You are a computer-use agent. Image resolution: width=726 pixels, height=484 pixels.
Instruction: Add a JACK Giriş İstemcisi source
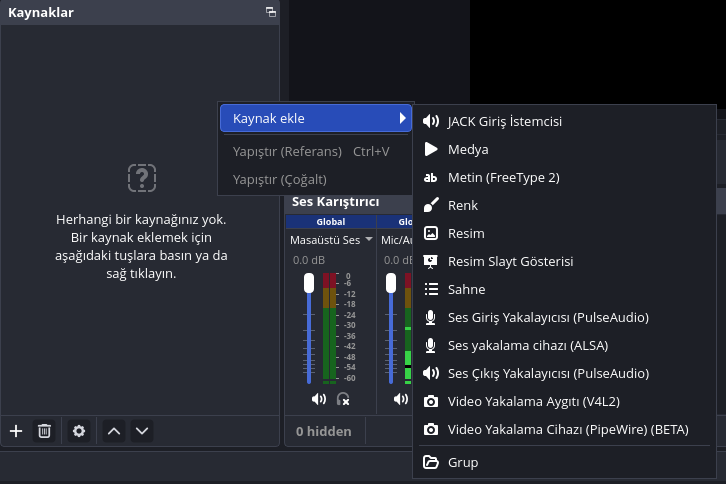564,121
